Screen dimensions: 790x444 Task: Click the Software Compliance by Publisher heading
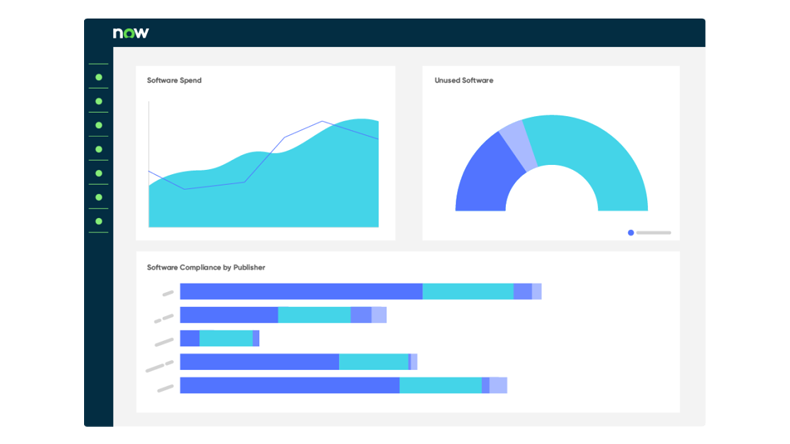(x=206, y=267)
